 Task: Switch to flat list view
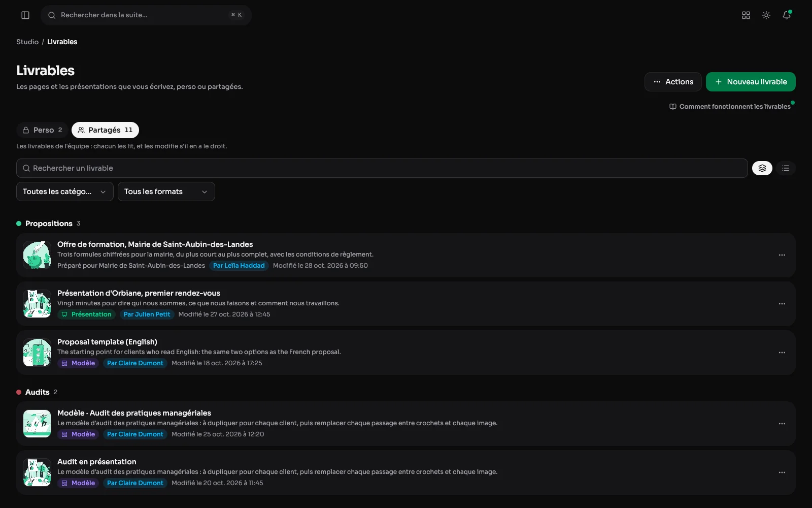[786, 168]
